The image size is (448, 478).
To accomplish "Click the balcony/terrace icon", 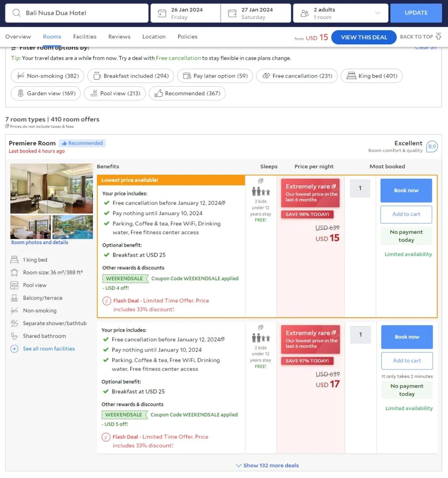I will (15, 298).
